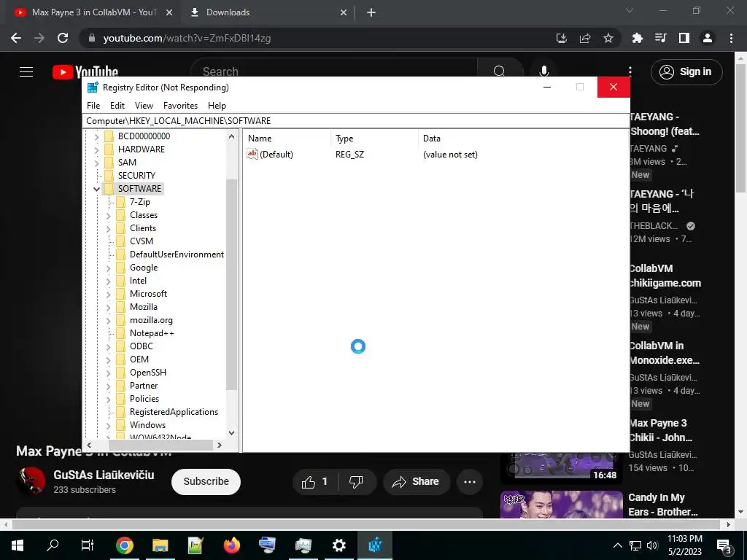Expand the Policies subkey
The height and width of the screenshot is (560, 747).
pyautogui.click(x=108, y=399)
